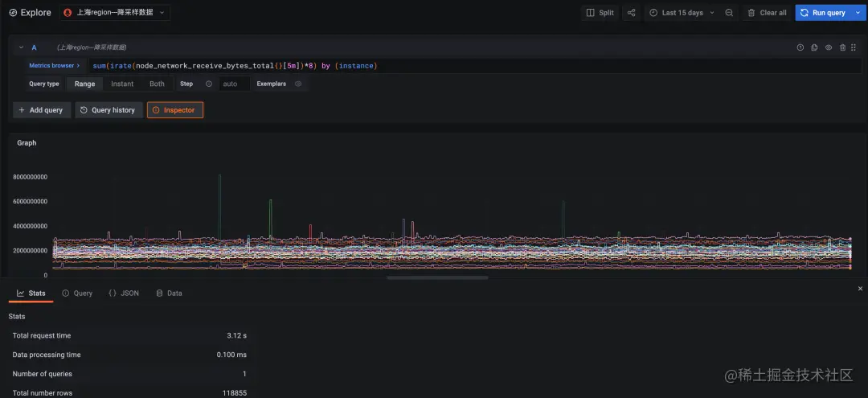This screenshot has width=868, height=398.
Task: Switch to the Data tab
Action: pos(169,293)
